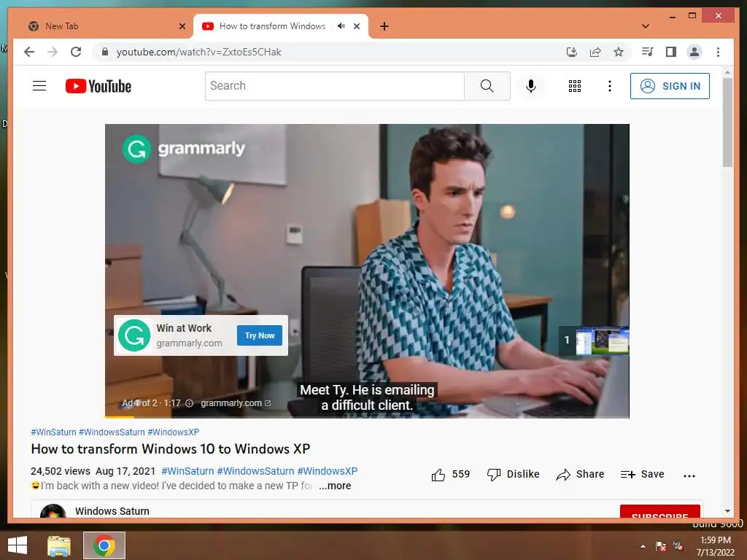The width and height of the screenshot is (747, 560).
Task: Click the SIGN IN button
Action: click(670, 86)
